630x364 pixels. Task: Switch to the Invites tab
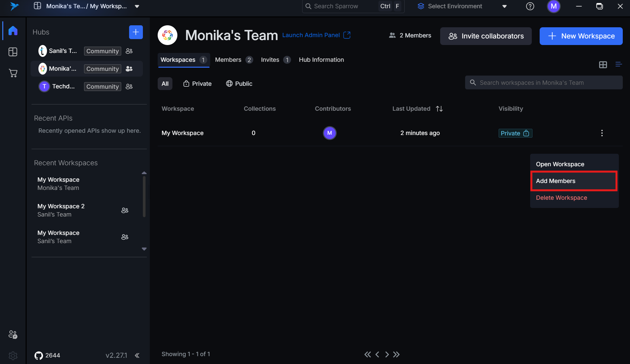click(276, 60)
